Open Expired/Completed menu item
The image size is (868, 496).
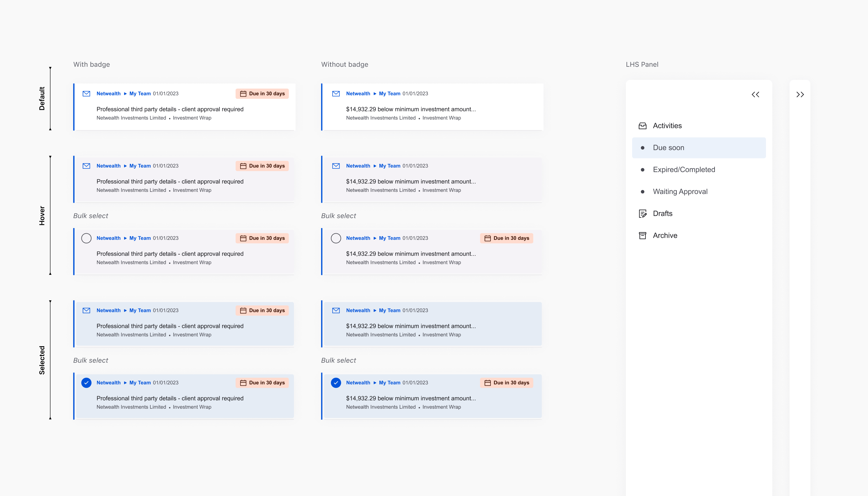(x=684, y=170)
